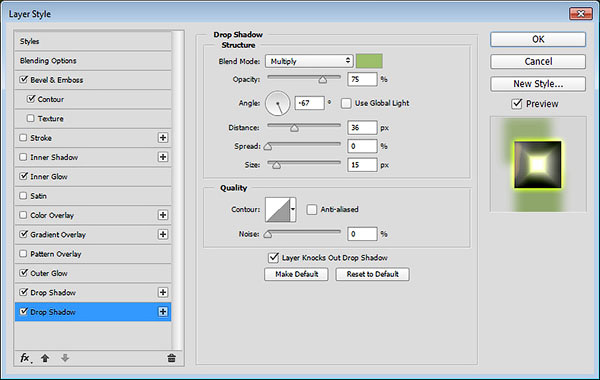Open the fx add-style menu icon
The height and width of the screenshot is (380, 600).
[25, 358]
